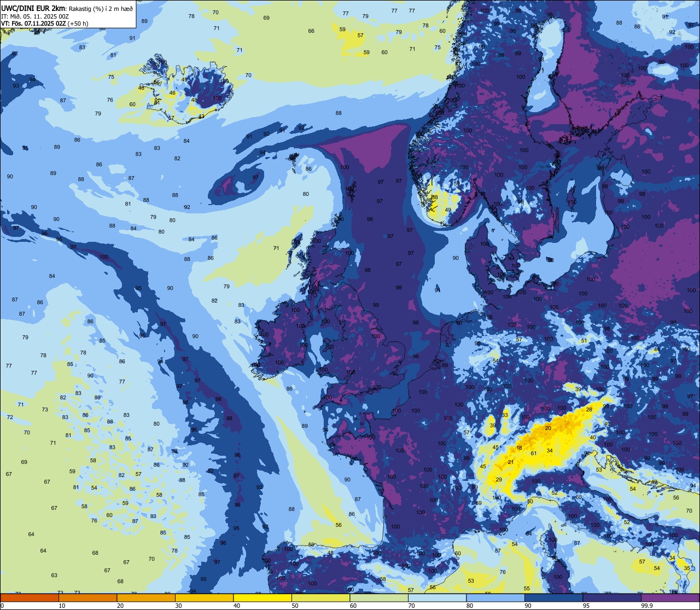This screenshot has height=610, width=700.
Task: Click the value 51 over central Europe
Action: (584, 340)
